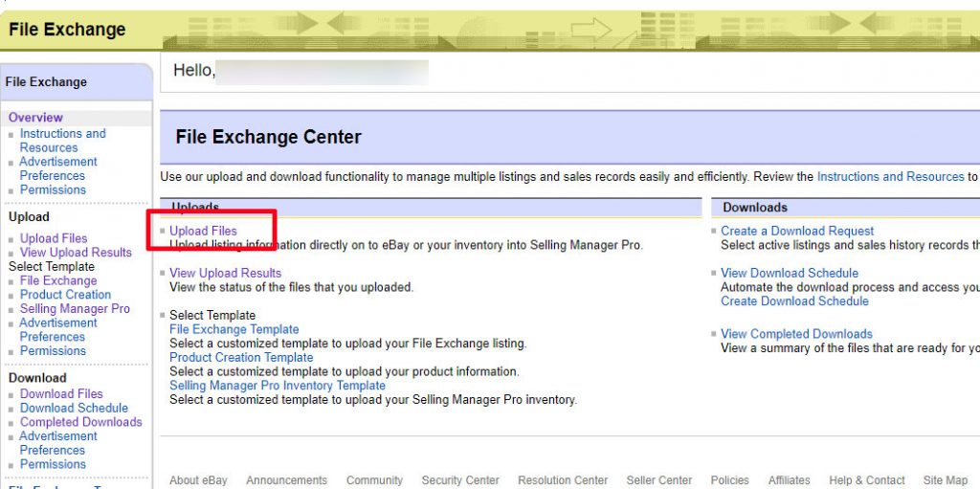The width and height of the screenshot is (980, 489).
Task: Click the File Exchange sidebar panel title
Action: pos(46,82)
